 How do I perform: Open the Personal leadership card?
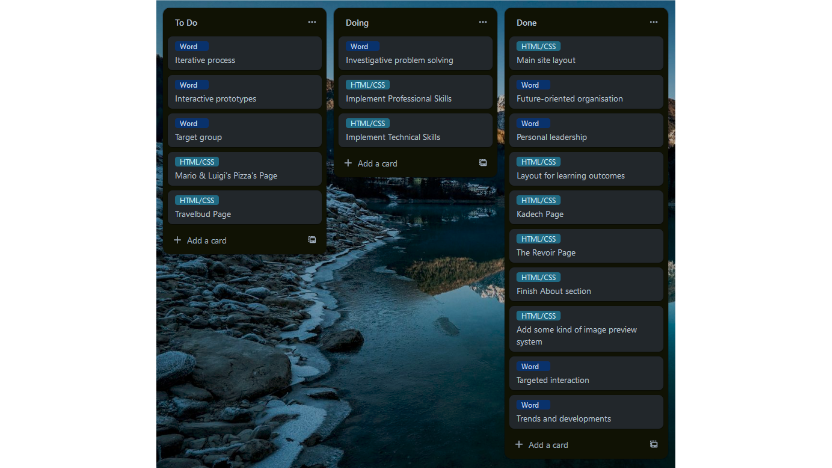point(586,130)
